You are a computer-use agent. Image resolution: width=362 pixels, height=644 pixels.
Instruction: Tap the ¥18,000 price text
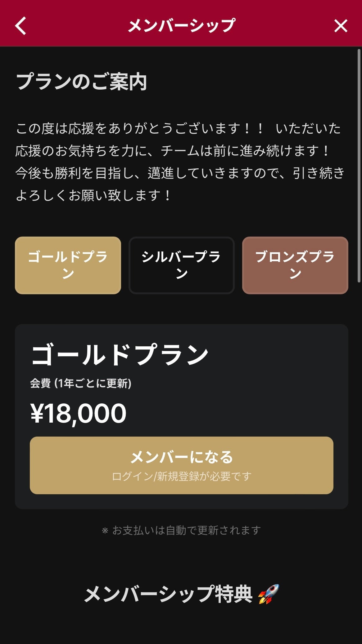coord(78,413)
